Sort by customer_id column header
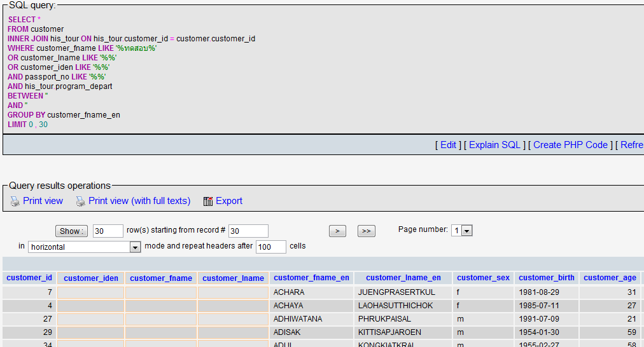This screenshot has height=347, width=644. click(29, 278)
